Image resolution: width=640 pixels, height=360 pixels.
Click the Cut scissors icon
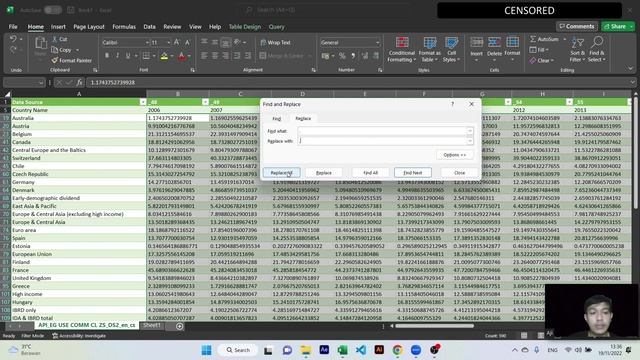pos(55,39)
